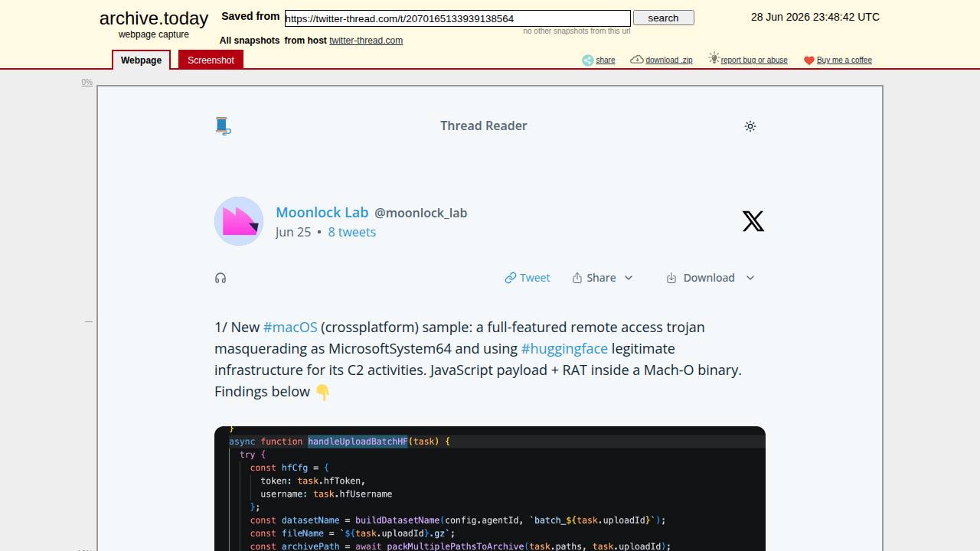Expand the Share dropdown chevron

click(629, 278)
